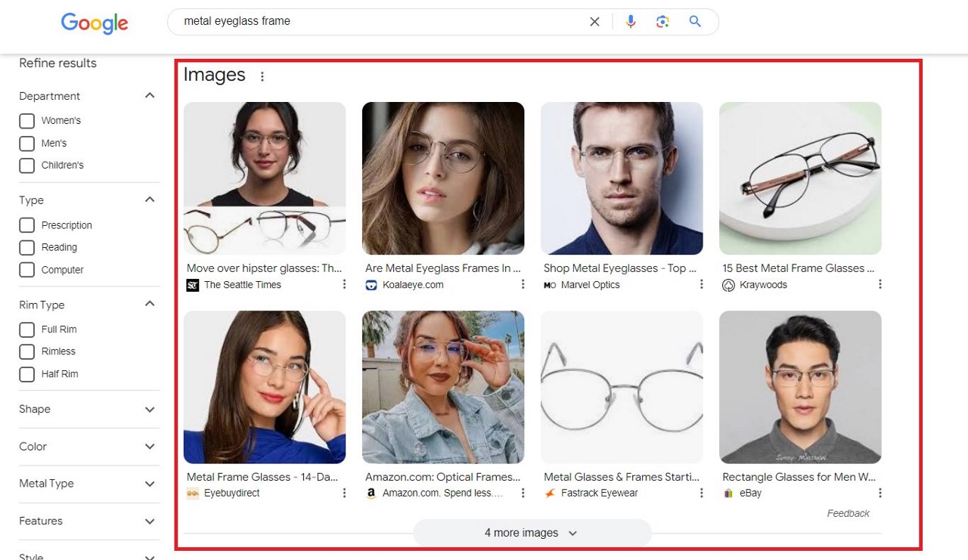Click the Amazon.com favicon
Screen dimensions: 968x560
371,493
